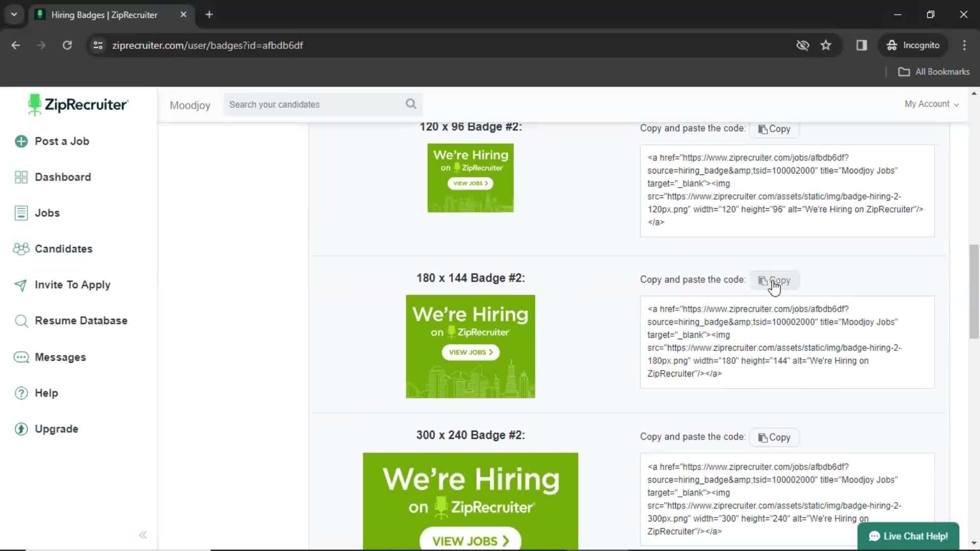Click the 180 x 144 Badge #2 heading
This screenshot has height=551, width=980.
(x=471, y=278)
